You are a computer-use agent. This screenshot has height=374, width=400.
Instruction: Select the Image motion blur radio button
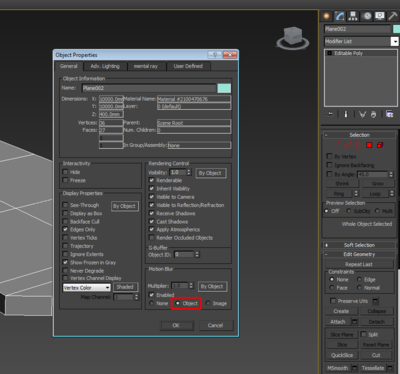pos(208,303)
